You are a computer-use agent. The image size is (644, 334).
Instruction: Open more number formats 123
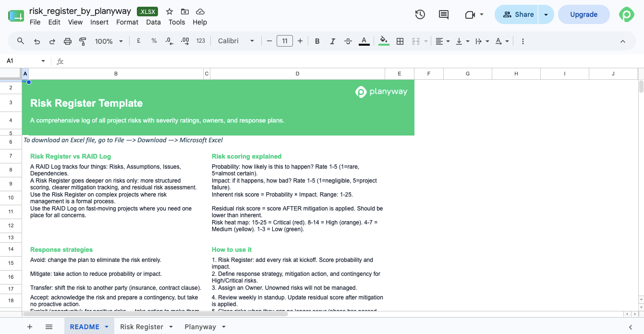click(x=201, y=41)
